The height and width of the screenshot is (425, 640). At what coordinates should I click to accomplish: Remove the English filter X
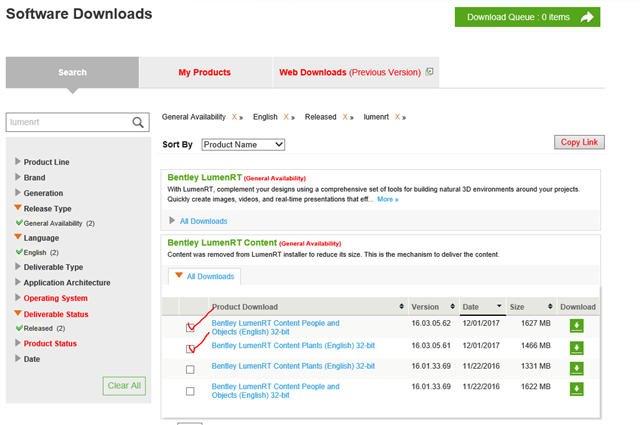click(x=286, y=117)
